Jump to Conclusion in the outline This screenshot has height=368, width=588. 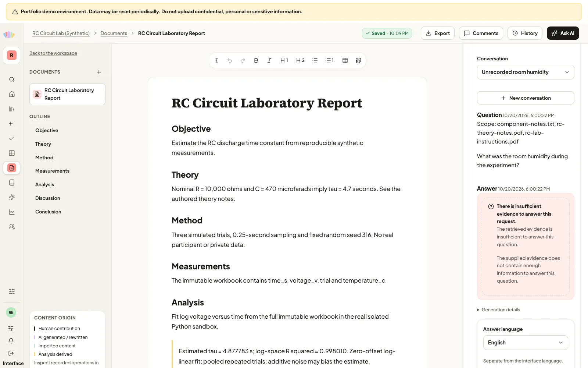48,212
